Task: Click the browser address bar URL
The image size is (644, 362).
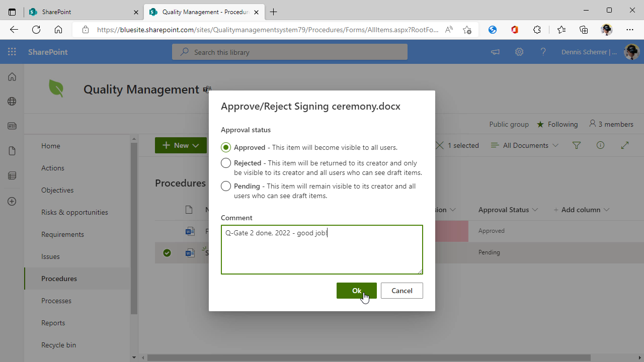Action: tap(268, 30)
